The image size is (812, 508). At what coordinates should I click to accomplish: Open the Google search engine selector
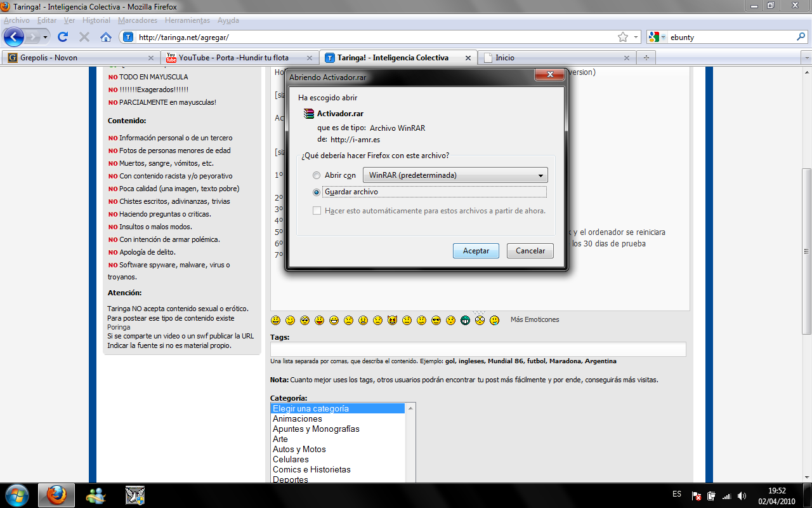point(657,37)
